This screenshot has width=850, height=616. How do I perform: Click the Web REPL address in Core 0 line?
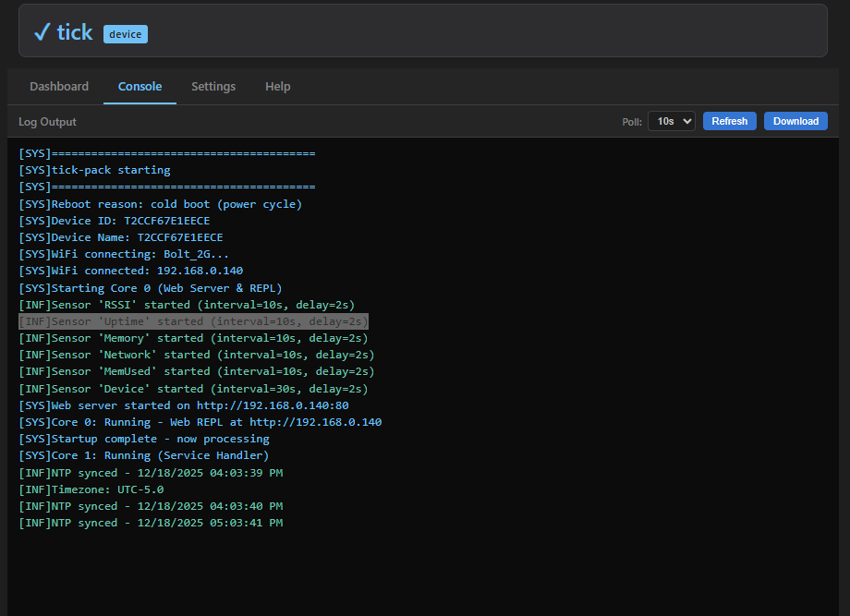(315, 422)
